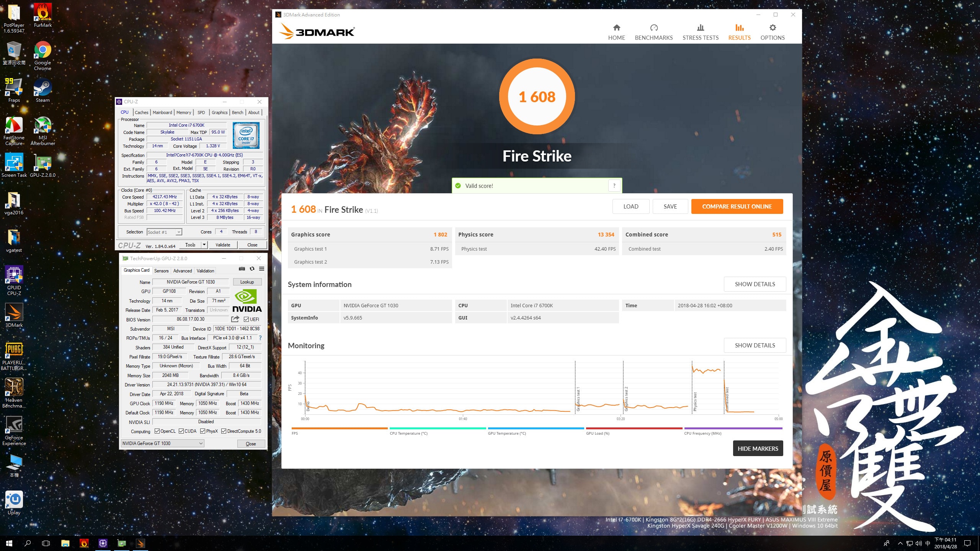Toggle the PhysX checkbox in GPU-Z
This screenshot has width=980, height=551.
coord(203,431)
